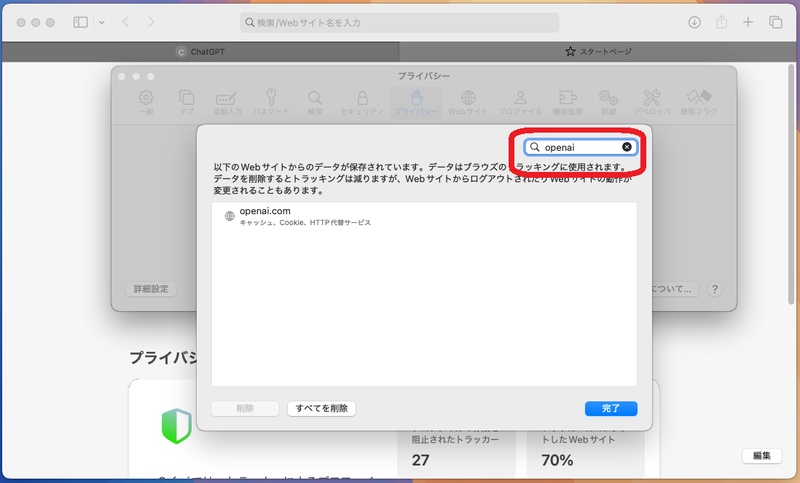Open help question mark in privacy window
Screen dimensions: 800x483
[x=714, y=289]
